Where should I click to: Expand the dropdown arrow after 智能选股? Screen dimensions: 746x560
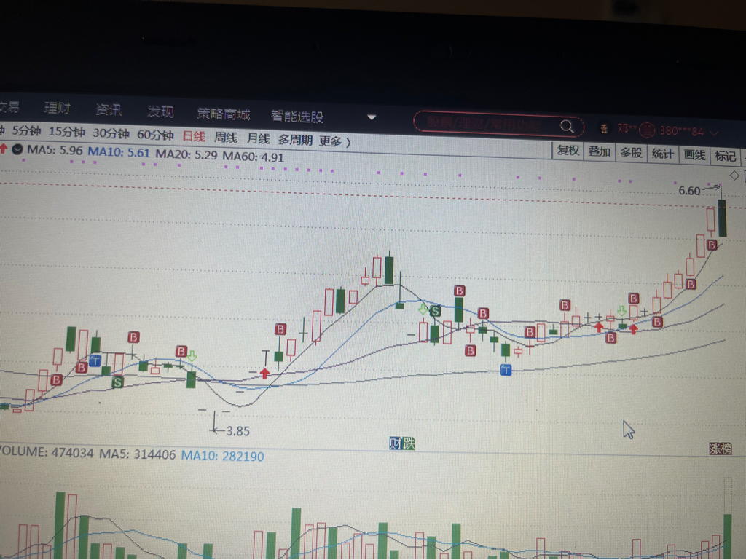pyautogui.click(x=372, y=117)
